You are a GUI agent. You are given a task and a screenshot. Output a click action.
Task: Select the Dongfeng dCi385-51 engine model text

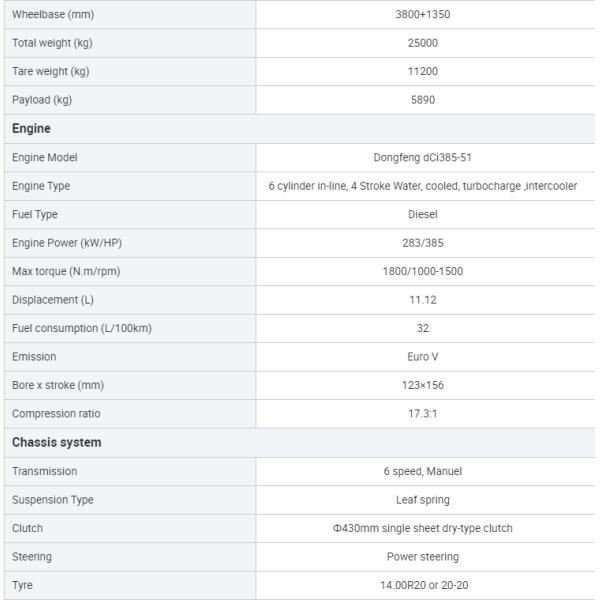pos(423,157)
